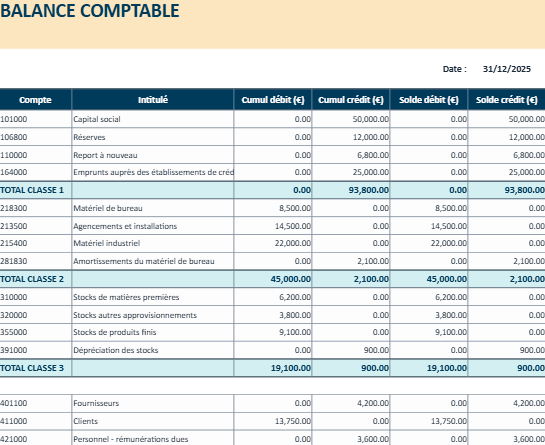
Task: Select the Compte column header
Action: (x=35, y=100)
